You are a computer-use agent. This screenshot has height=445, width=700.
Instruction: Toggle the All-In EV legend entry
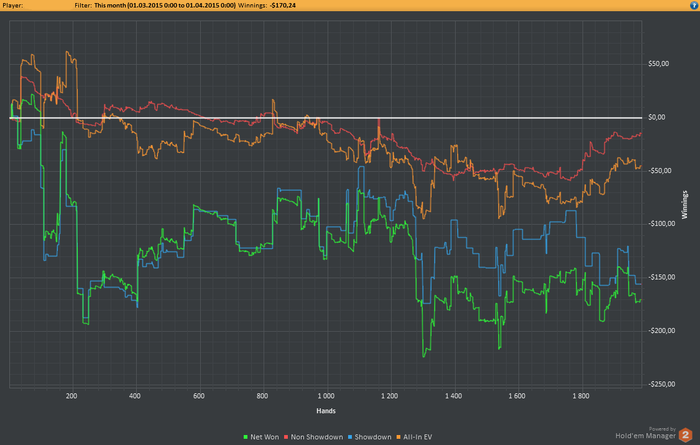point(414,437)
